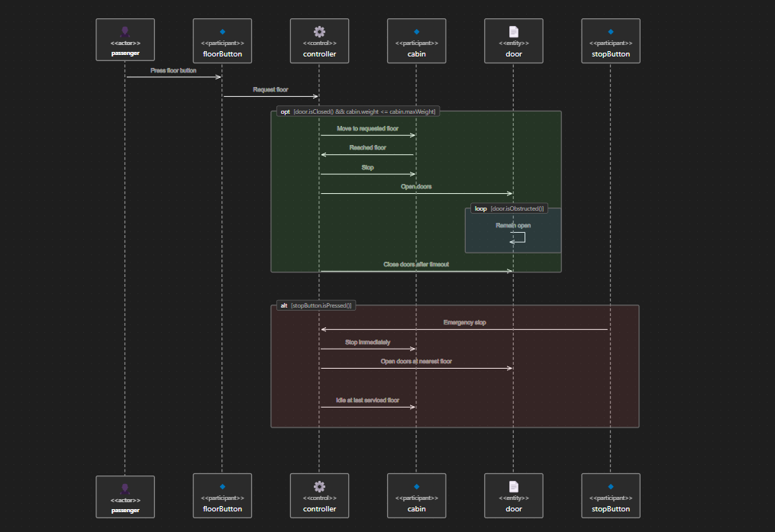Screen dimensions: 775x532
Task: Select the 'Stop immediately' message label
Action: [x=368, y=342]
